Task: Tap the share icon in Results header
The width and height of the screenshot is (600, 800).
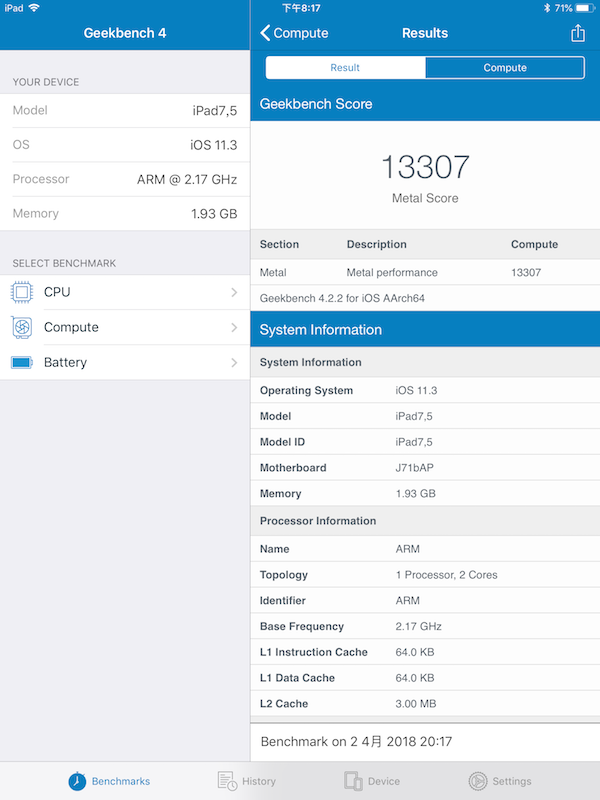Action: [x=577, y=33]
